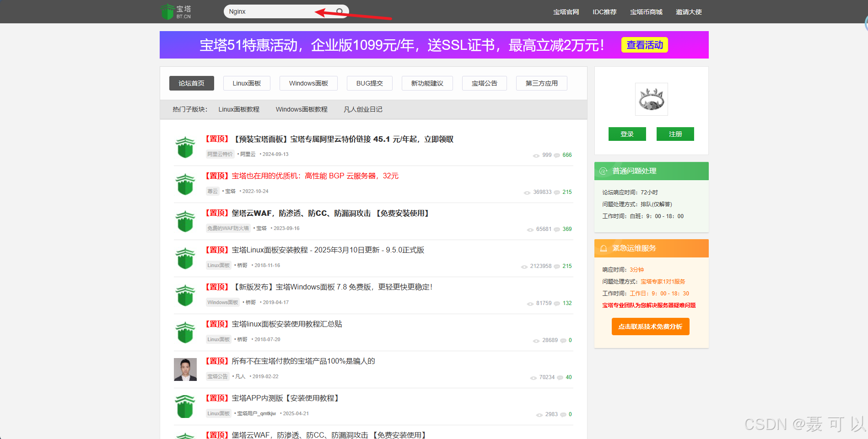Image resolution: width=868 pixels, height=439 pixels.
Task: Click author name 桥哥 under 2018-07-20 post
Action: (x=243, y=339)
